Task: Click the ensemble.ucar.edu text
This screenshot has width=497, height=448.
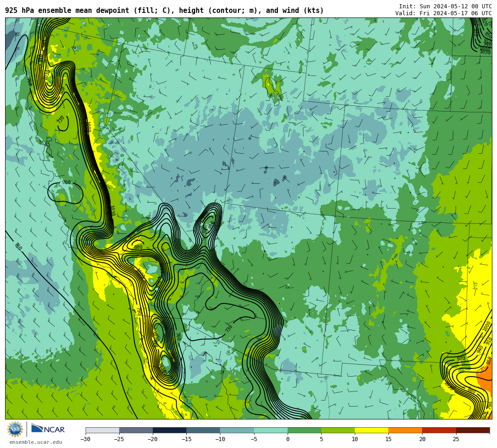Action: point(36,442)
